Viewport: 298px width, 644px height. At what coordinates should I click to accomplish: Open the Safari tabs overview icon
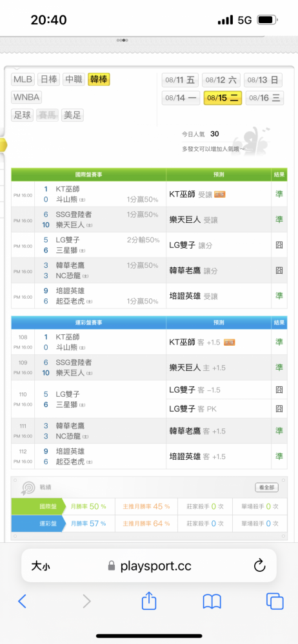point(275,601)
